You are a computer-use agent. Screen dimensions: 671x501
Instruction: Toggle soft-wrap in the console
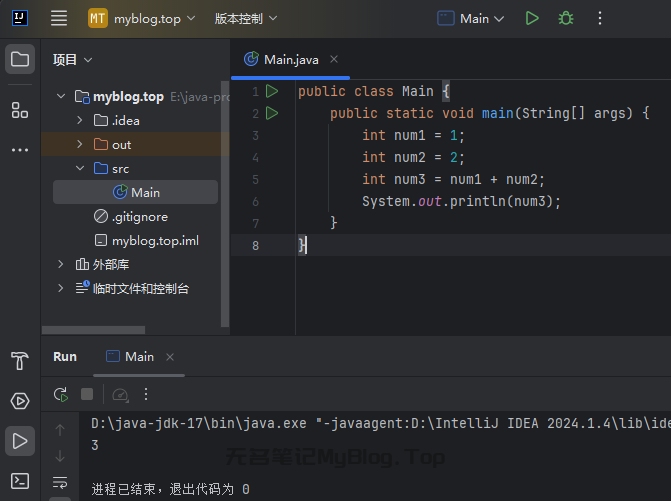[x=60, y=482]
